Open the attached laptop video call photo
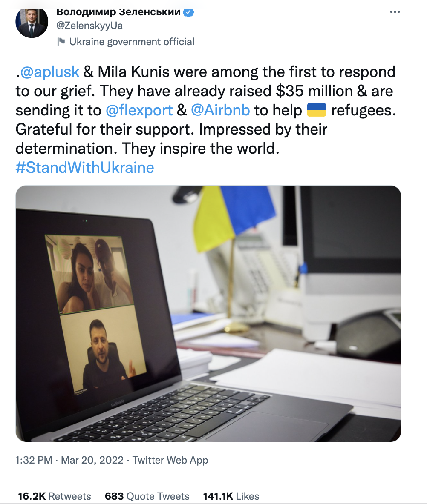The height and width of the screenshot is (504, 427). click(x=208, y=313)
